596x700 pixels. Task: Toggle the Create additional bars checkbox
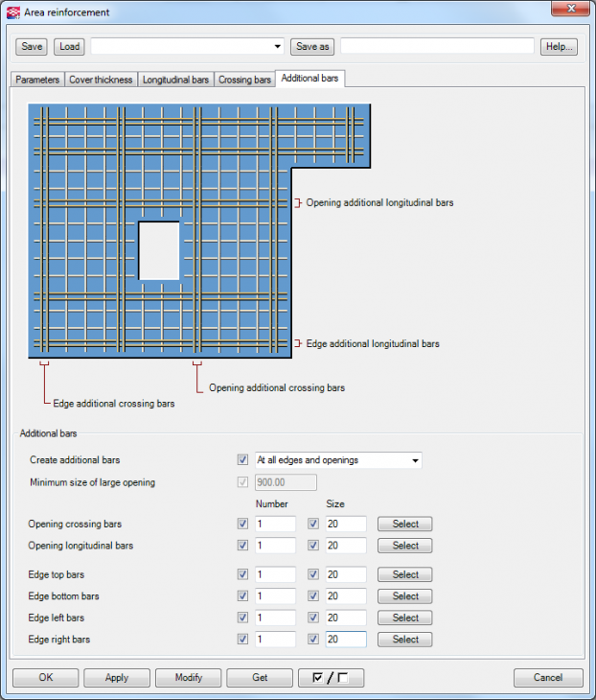coord(242,460)
